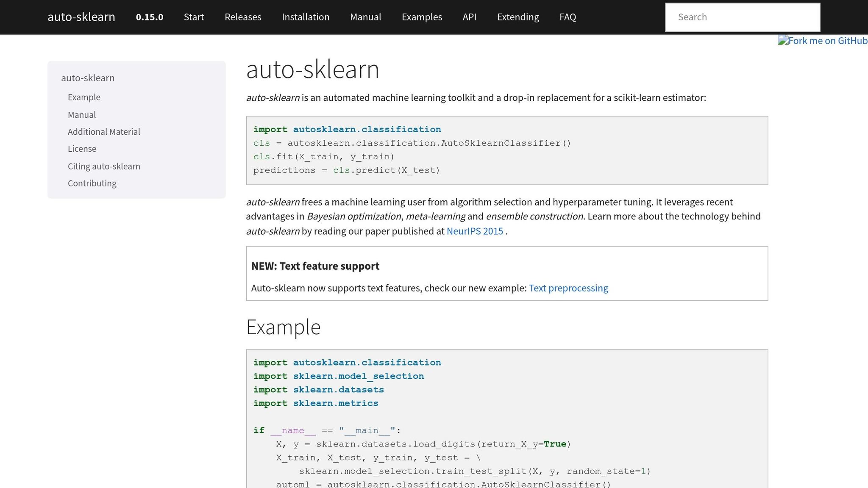
Task: Focus the Search input field
Action: (743, 17)
